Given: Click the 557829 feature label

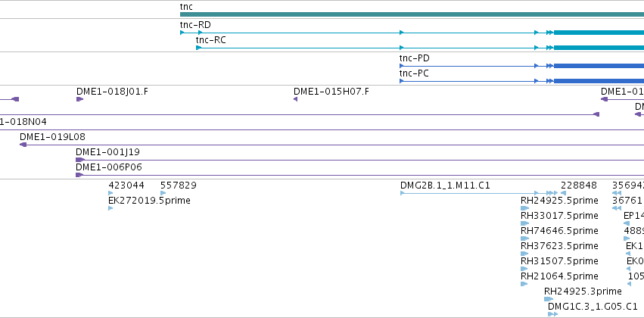Looking at the screenshot, I should 179,185.
